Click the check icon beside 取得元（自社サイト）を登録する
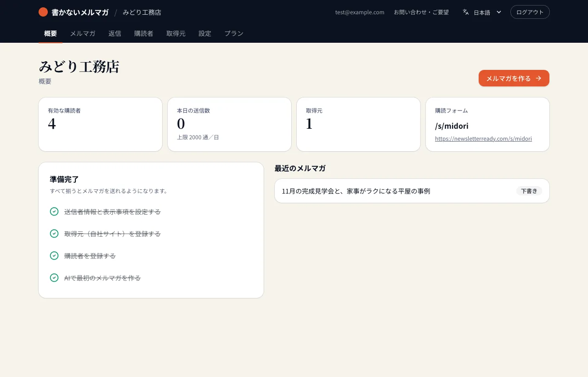 [x=54, y=234]
